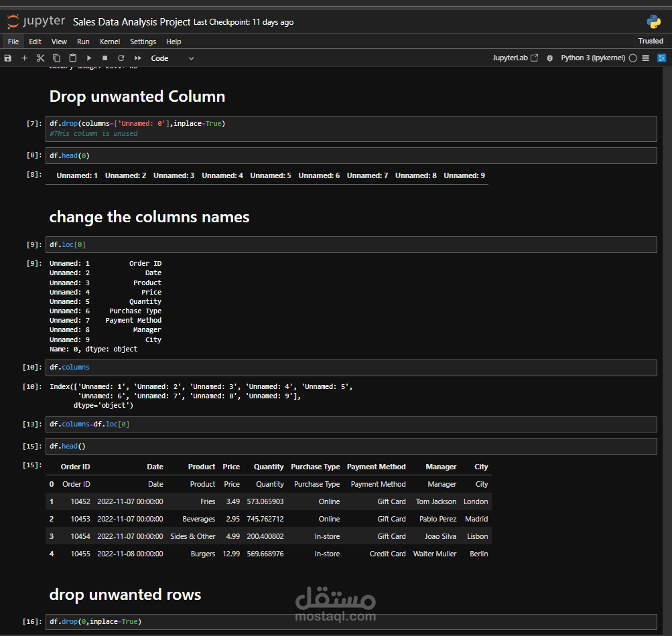The width and height of the screenshot is (672, 636).
Task: Run the selected cell with the play icon
Action: [89, 58]
